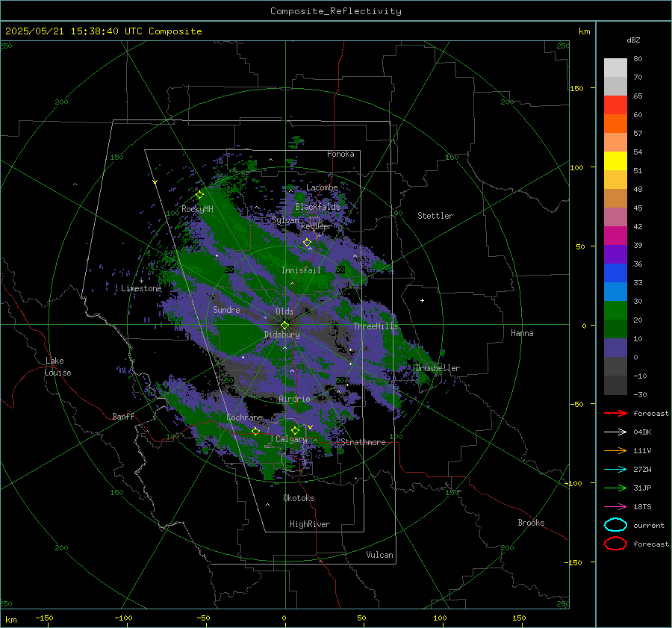
Task: Click the Limestone label
Action: 141,288
